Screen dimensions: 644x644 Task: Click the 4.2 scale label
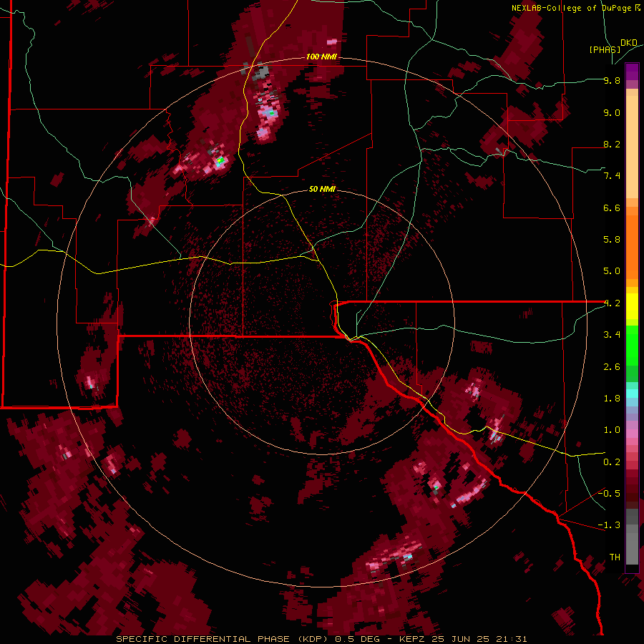[612, 303]
